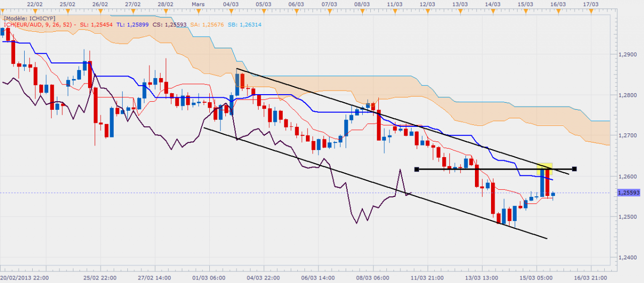Viewport: 644px width, 283px height.
Task: Select the left handle of the horizontal line
Action: tap(416, 169)
